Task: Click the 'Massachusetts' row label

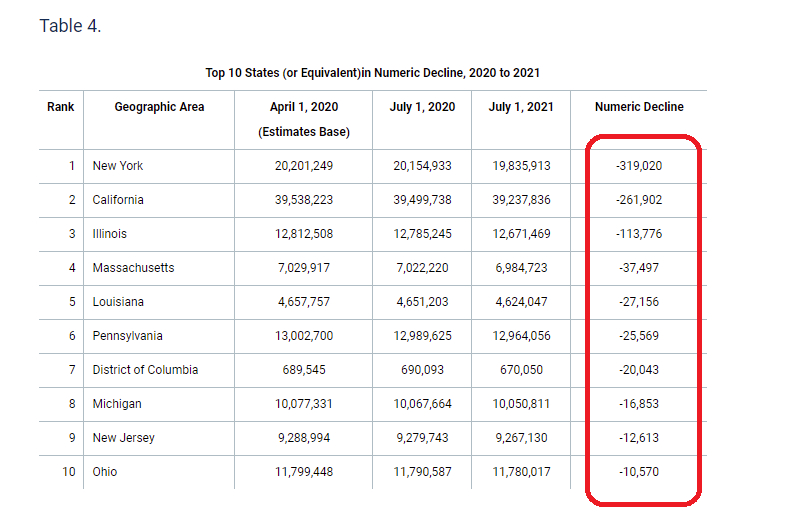Action: tap(133, 268)
